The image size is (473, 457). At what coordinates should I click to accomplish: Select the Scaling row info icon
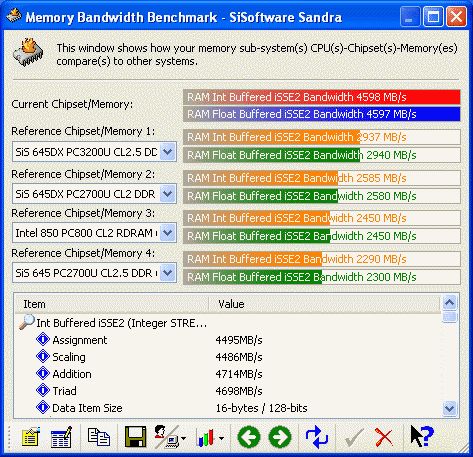pos(43,357)
